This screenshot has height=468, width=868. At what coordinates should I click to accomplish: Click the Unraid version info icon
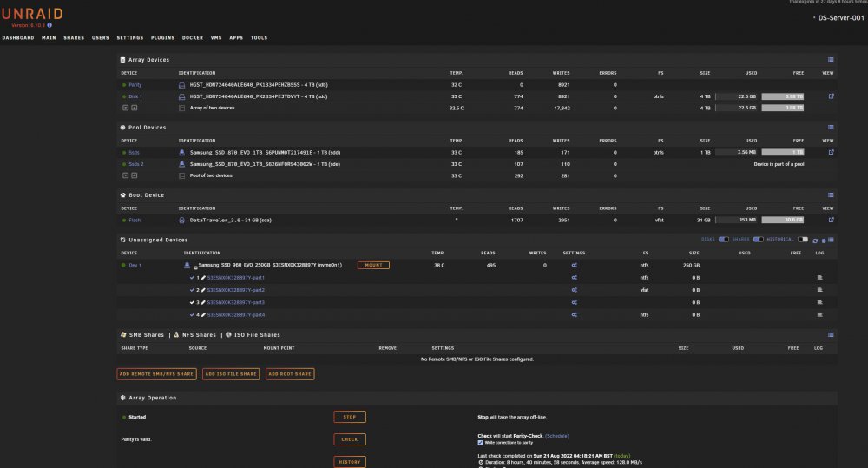(49, 25)
